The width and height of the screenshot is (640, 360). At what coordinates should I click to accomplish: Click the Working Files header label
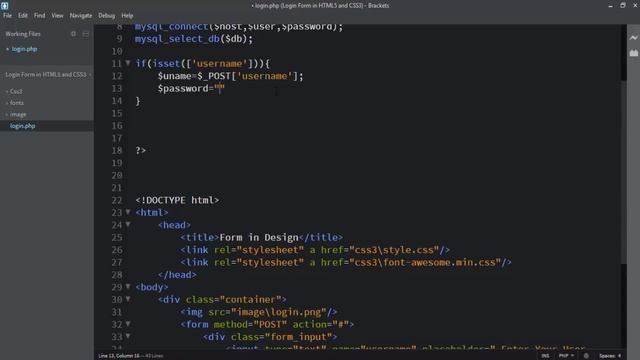(x=23, y=34)
